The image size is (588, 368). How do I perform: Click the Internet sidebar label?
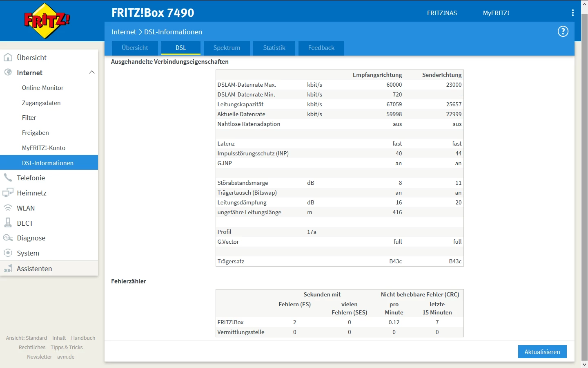pyautogui.click(x=29, y=73)
